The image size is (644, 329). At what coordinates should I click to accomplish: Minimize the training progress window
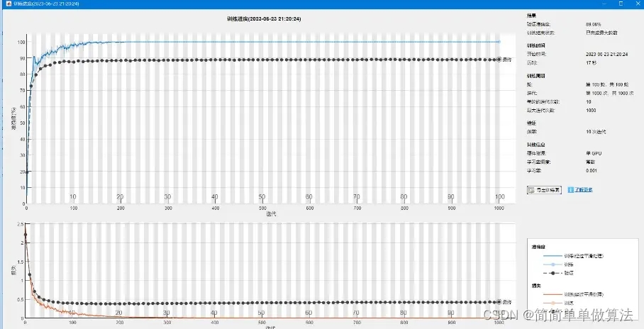pyautogui.click(x=605, y=4)
